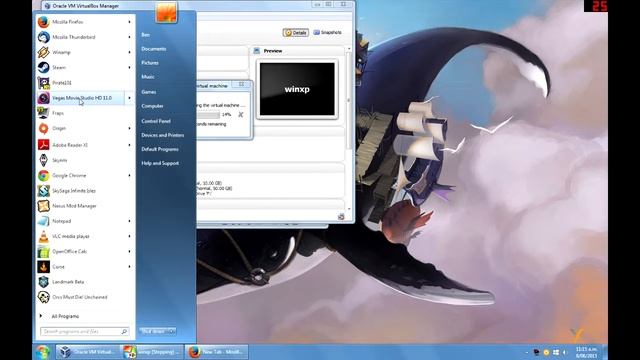This screenshot has height=360, width=640.
Task: Launch SkySaga Infinite Isles
Action: pos(84,191)
